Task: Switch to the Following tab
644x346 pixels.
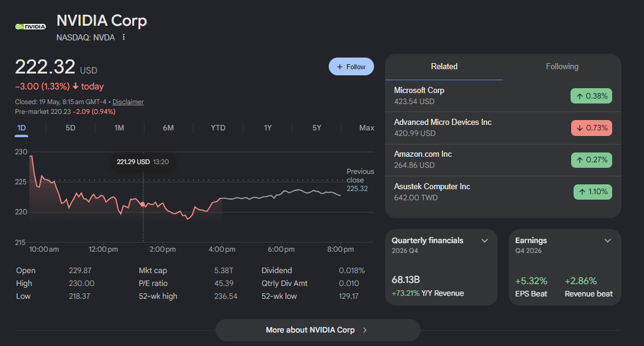Action: [562, 67]
